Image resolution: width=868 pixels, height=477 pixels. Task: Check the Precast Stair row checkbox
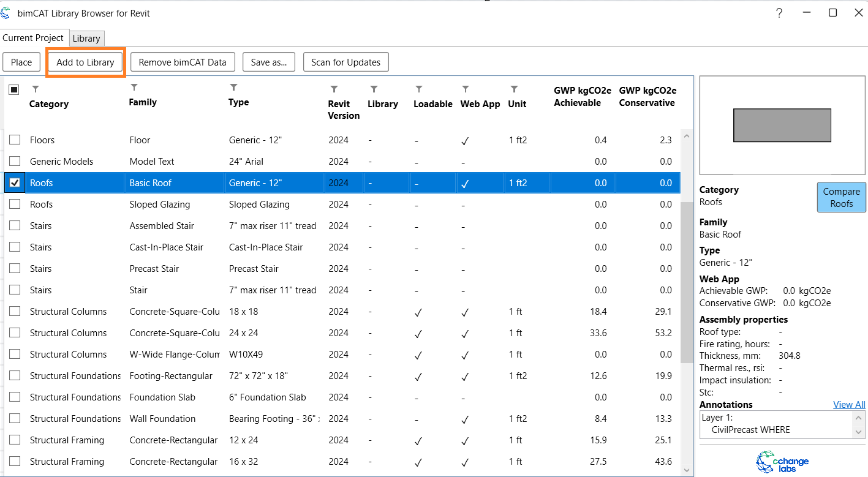point(15,269)
